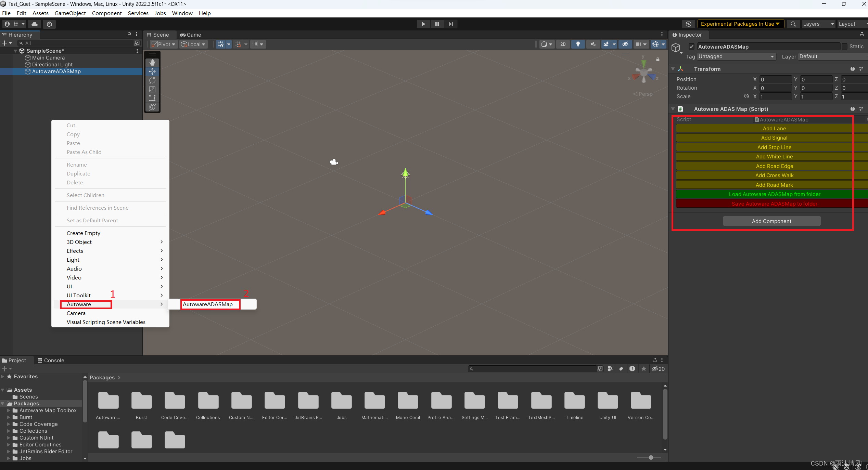Image resolution: width=868 pixels, height=470 pixels.
Task: Expand the Burst package folder
Action: tap(9, 417)
